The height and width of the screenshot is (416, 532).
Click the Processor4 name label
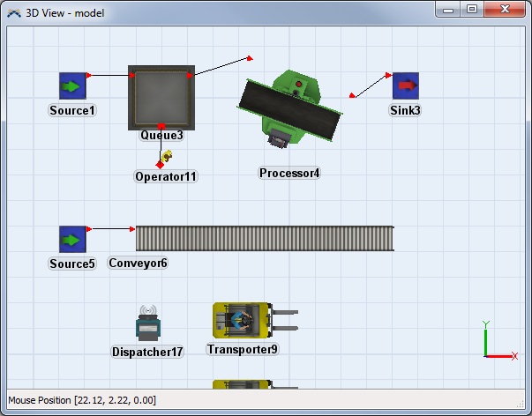(289, 173)
